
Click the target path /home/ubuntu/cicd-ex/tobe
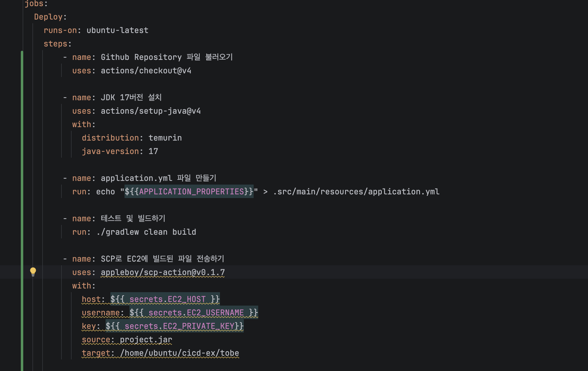point(179,353)
